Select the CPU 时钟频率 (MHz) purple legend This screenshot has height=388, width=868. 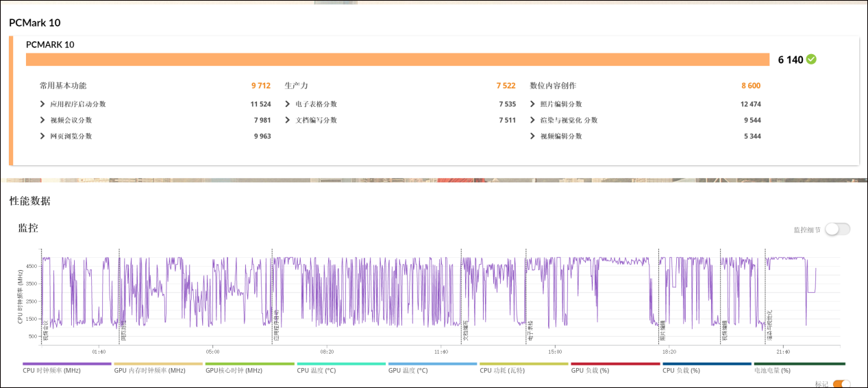click(x=52, y=370)
